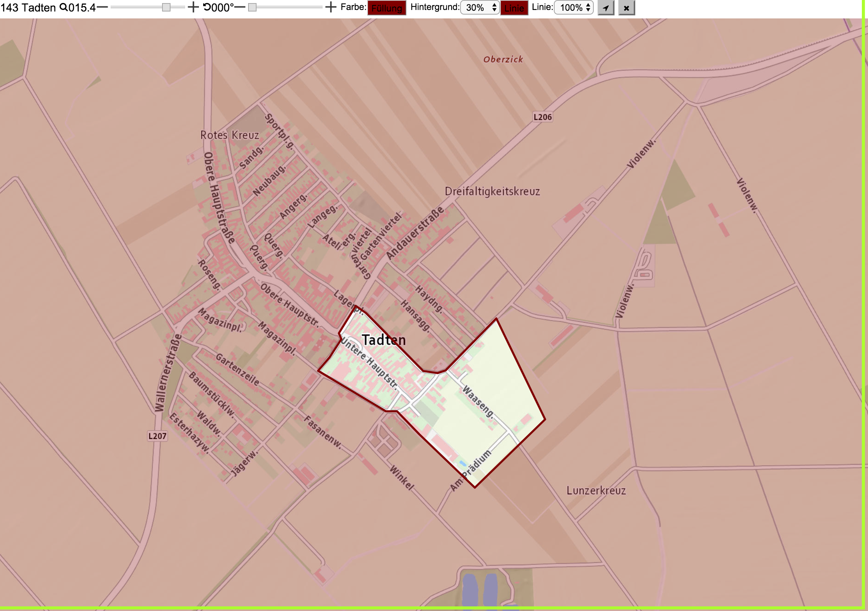Open the Füllung fill color picker

387,8
